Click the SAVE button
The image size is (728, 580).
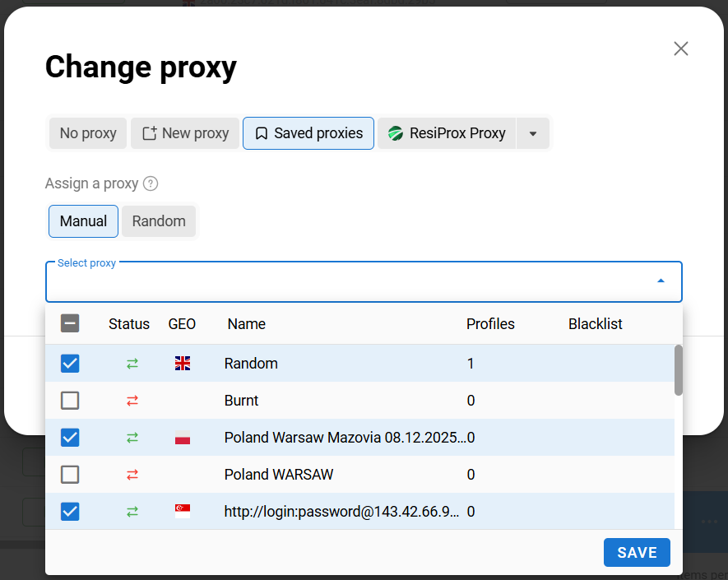pos(637,553)
